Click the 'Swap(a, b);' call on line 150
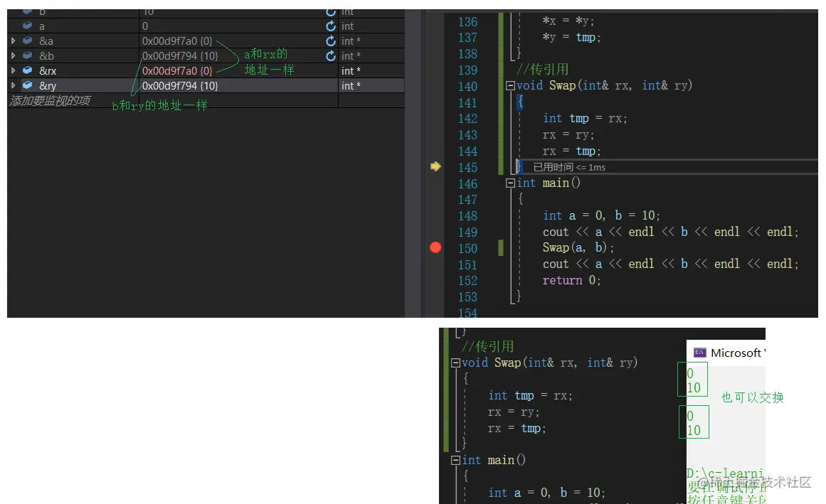This screenshot has width=826, height=504. (578, 247)
